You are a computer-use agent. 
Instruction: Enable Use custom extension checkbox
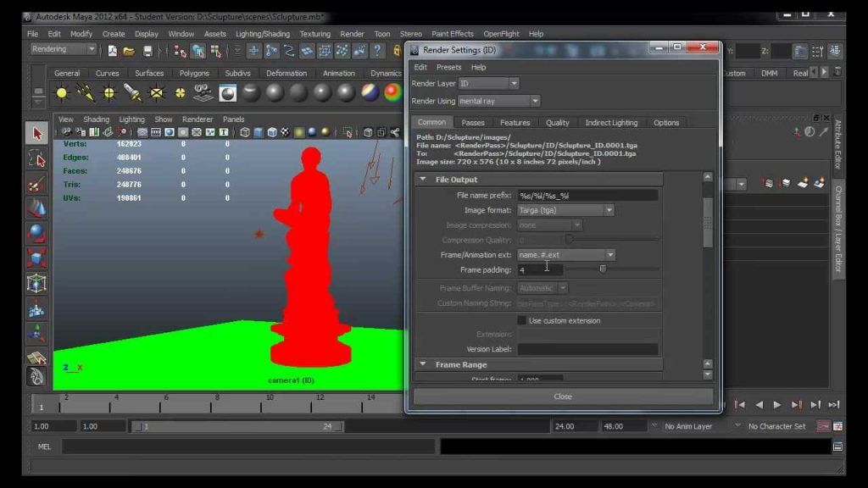(521, 320)
